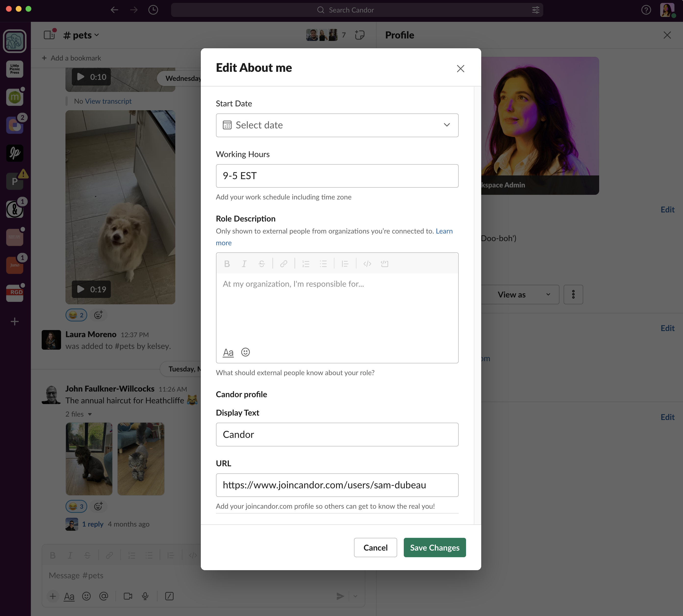Insert link in Role Description editor
683x616 pixels.
tap(284, 264)
